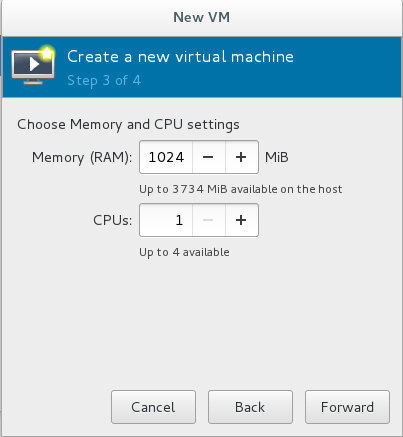
Task: Proceed with the Forward button
Action: [x=347, y=407]
